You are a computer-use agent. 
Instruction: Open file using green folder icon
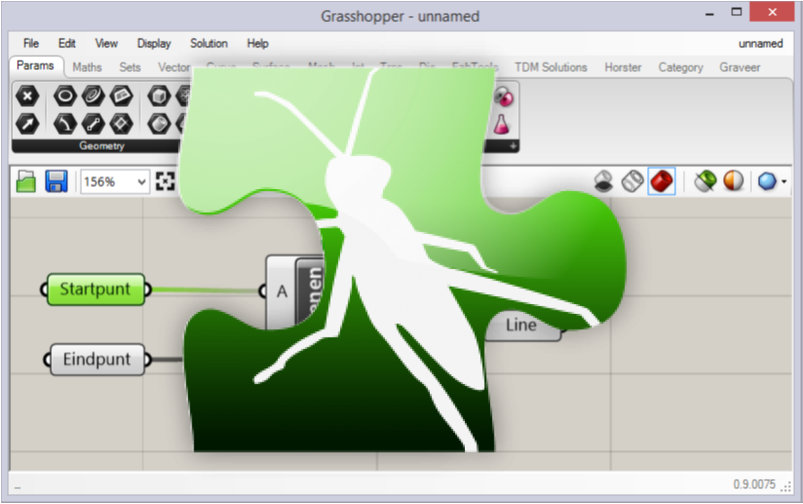[x=26, y=181]
